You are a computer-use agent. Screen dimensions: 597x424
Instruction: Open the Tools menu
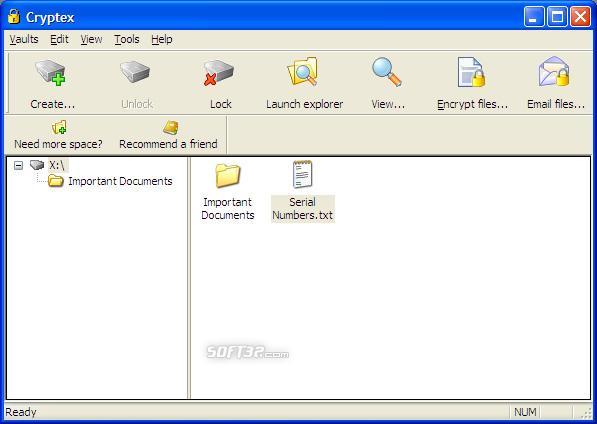point(127,39)
